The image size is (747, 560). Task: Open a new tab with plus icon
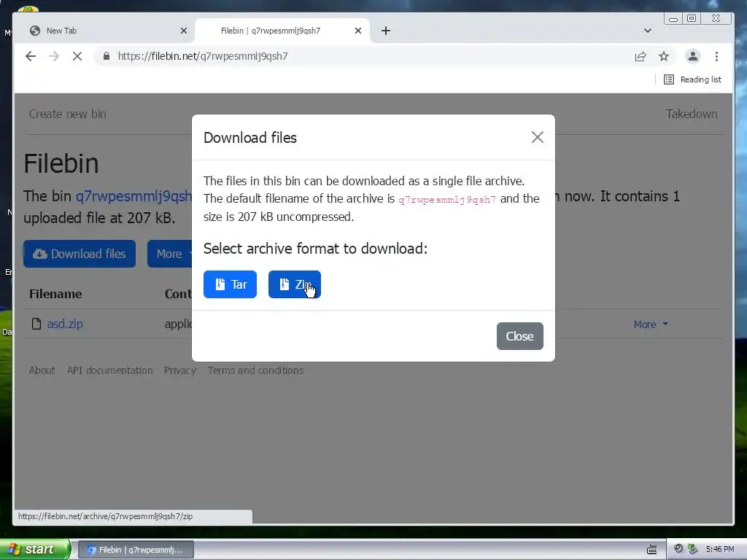coord(386,31)
